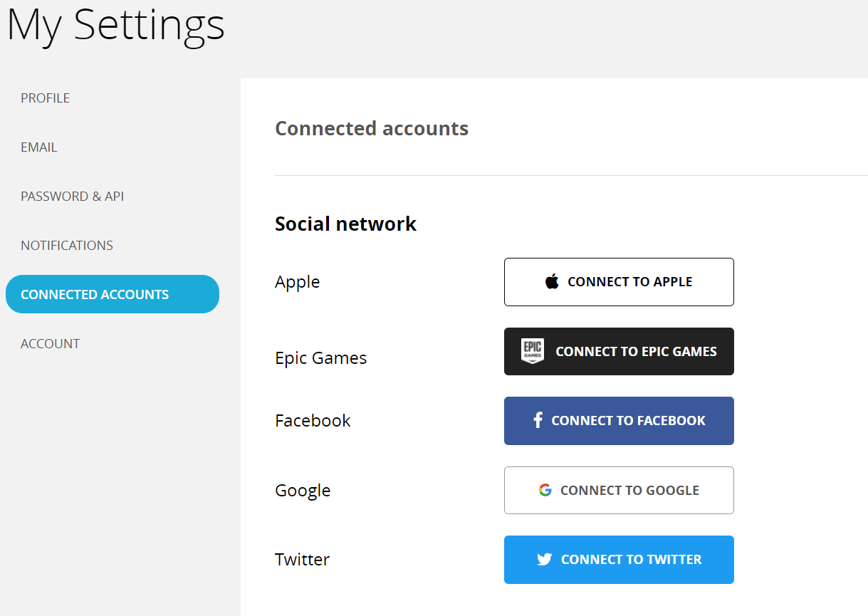Open the Profile settings section
The image size is (868, 616).
pos(46,98)
